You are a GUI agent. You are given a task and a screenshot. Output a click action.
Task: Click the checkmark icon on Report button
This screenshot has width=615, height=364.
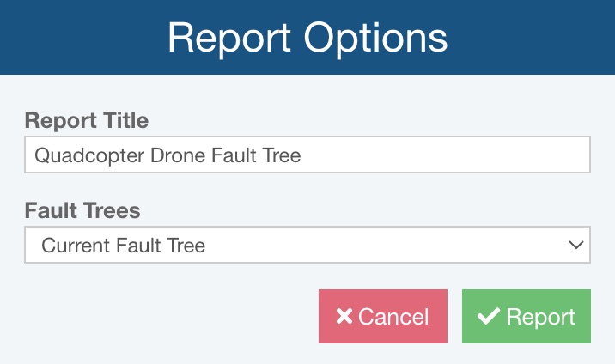pyautogui.click(x=489, y=317)
